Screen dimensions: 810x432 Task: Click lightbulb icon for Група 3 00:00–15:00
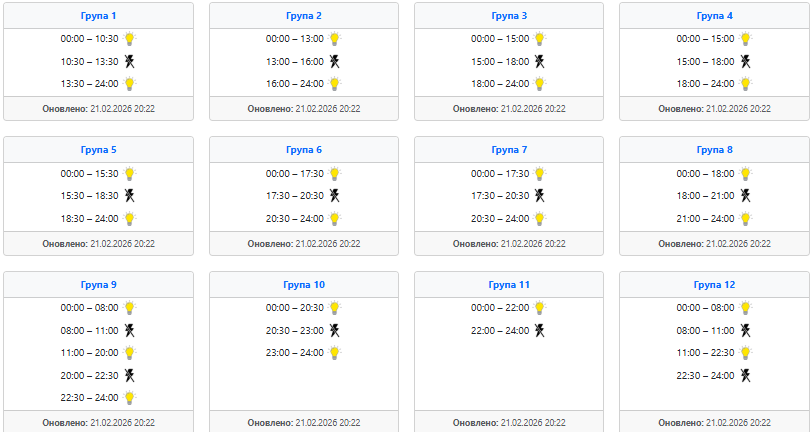click(x=540, y=39)
